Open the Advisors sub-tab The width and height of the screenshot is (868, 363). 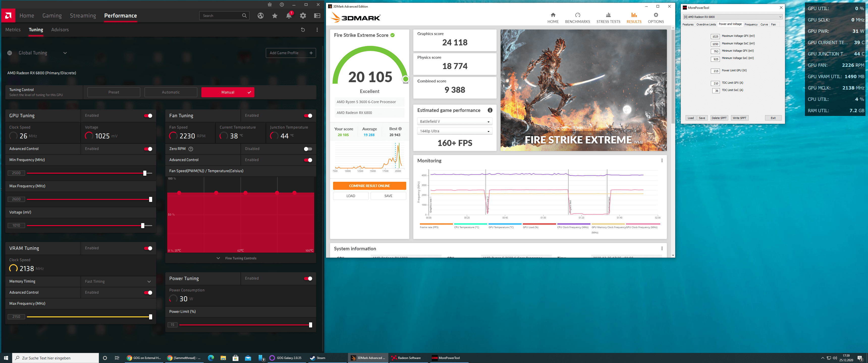pos(60,30)
